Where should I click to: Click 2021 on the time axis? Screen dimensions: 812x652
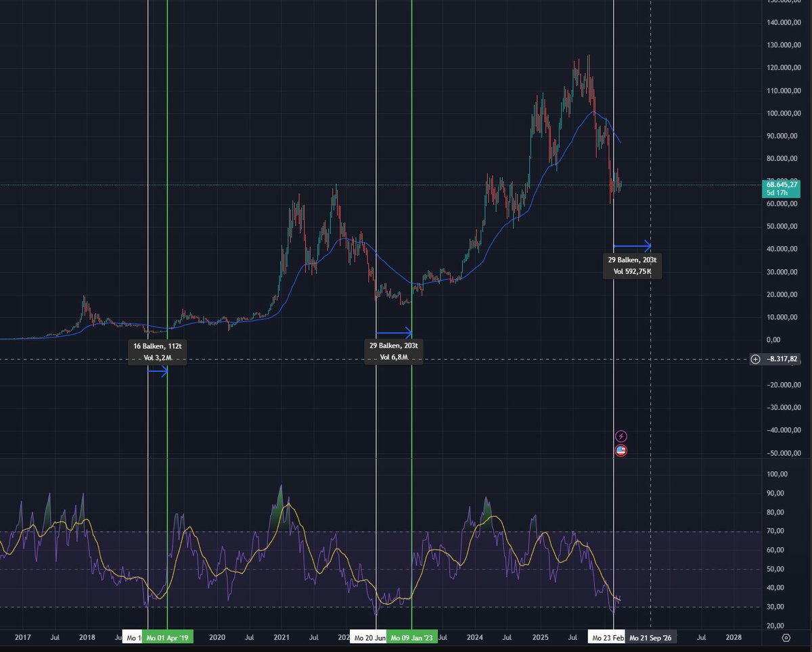coord(281,637)
